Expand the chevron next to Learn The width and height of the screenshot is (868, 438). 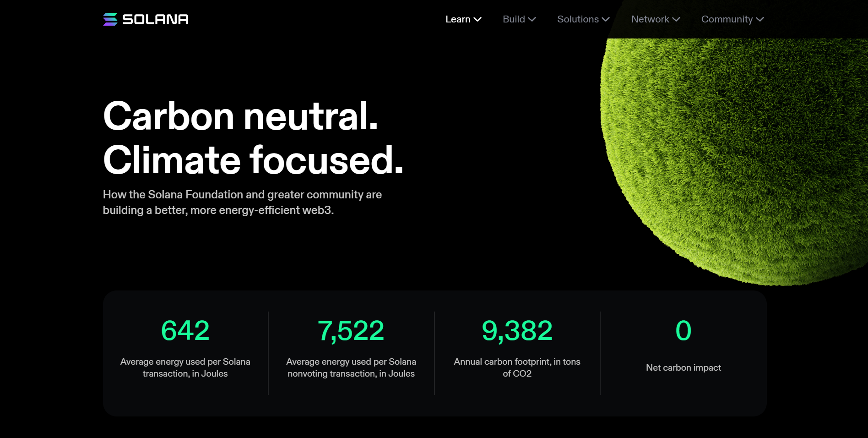(x=477, y=19)
